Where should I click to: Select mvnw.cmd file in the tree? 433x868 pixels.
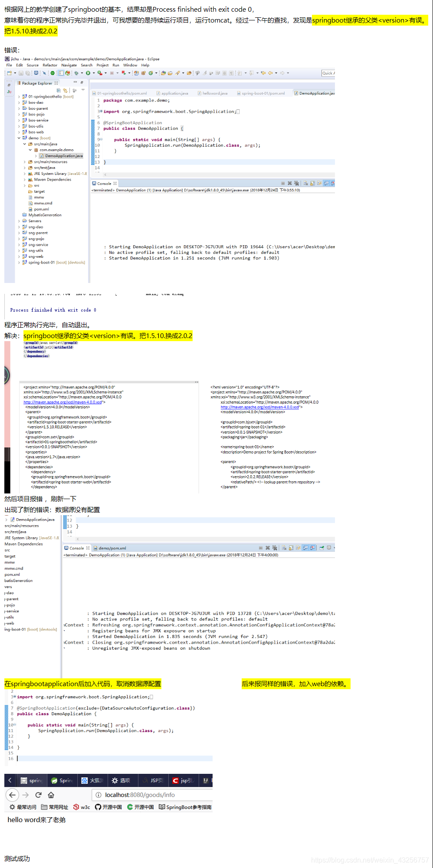40,203
